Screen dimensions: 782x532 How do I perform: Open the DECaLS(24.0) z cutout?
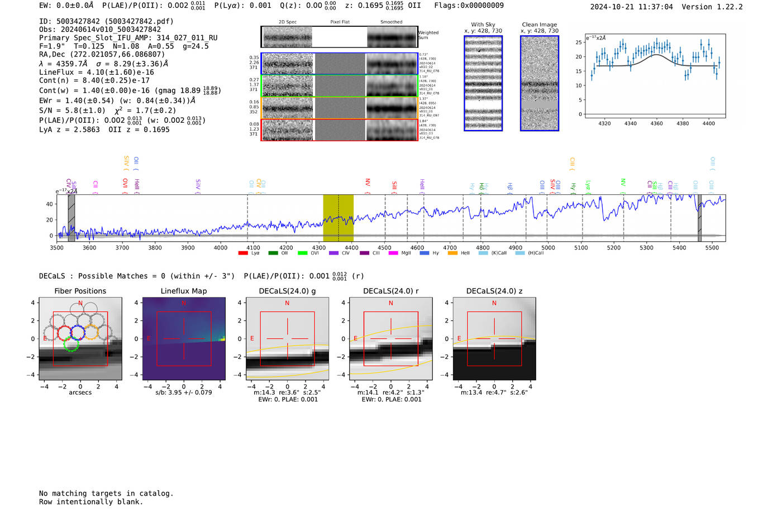pyautogui.click(x=494, y=339)
